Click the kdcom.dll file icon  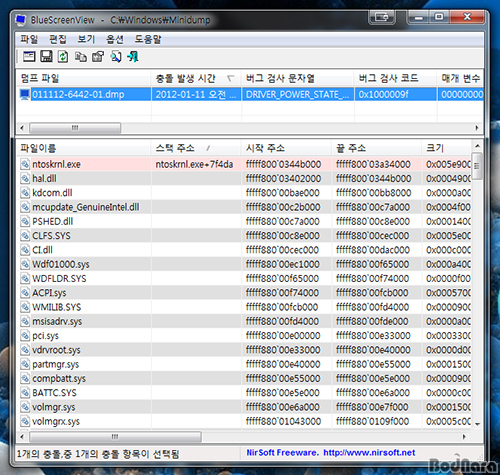point(25,193)
